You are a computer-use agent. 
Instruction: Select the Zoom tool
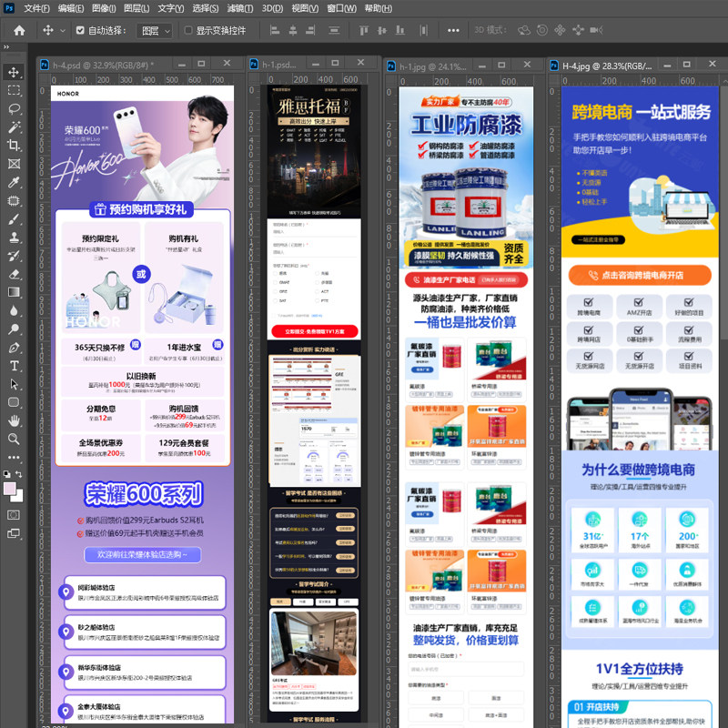point(14,439)
